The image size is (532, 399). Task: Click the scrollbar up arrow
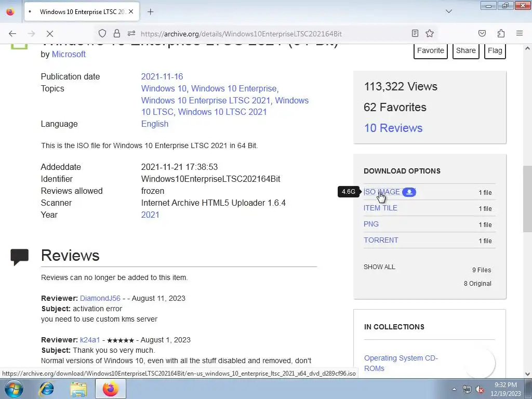(527, 48)
